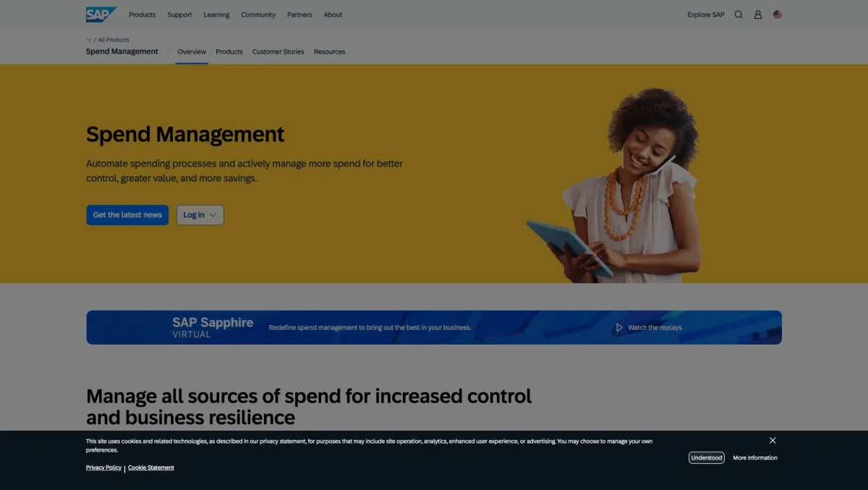Switch to the Resources tab
The width and height of the screenshot is (868, 490).
tap(329, 51)
